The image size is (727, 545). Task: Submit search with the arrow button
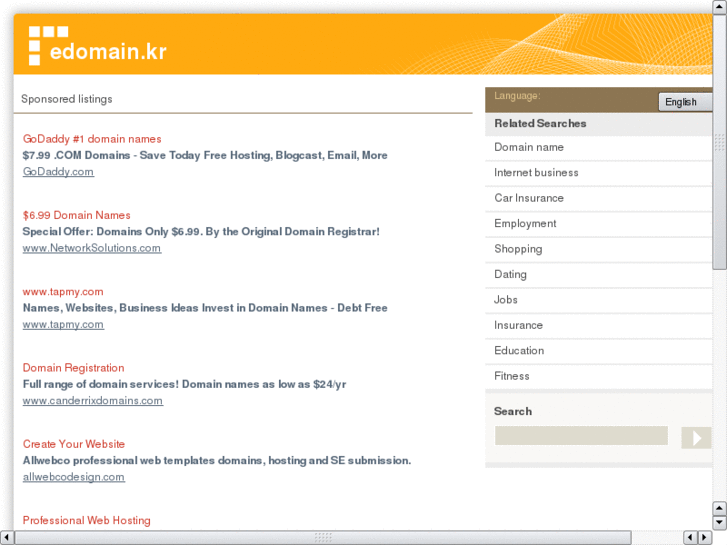coord(696,437)
